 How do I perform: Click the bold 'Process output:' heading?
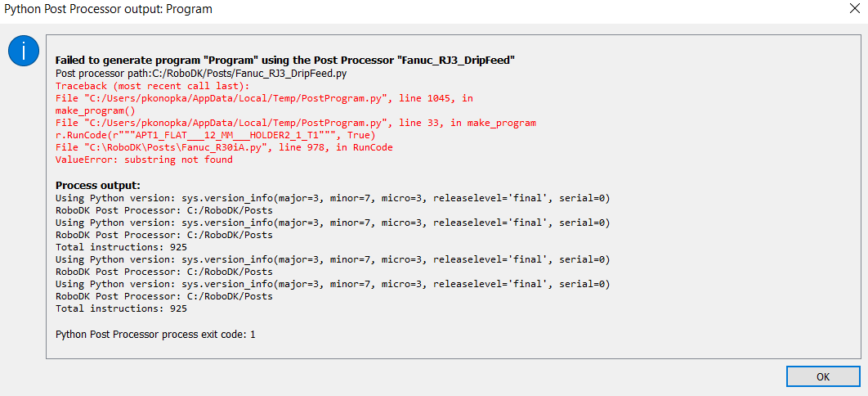(x=98, y=185)
